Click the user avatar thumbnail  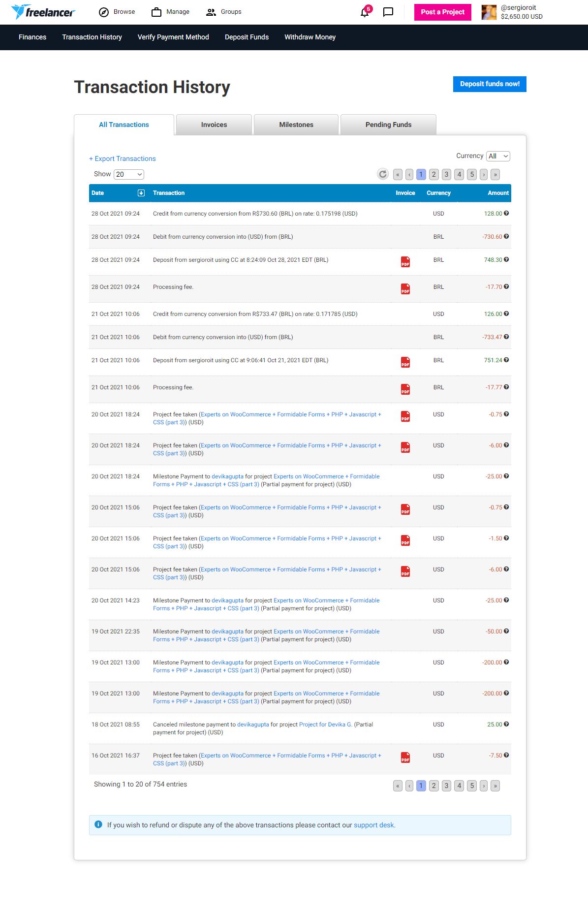pyautogui.click(x=489, y=12)
